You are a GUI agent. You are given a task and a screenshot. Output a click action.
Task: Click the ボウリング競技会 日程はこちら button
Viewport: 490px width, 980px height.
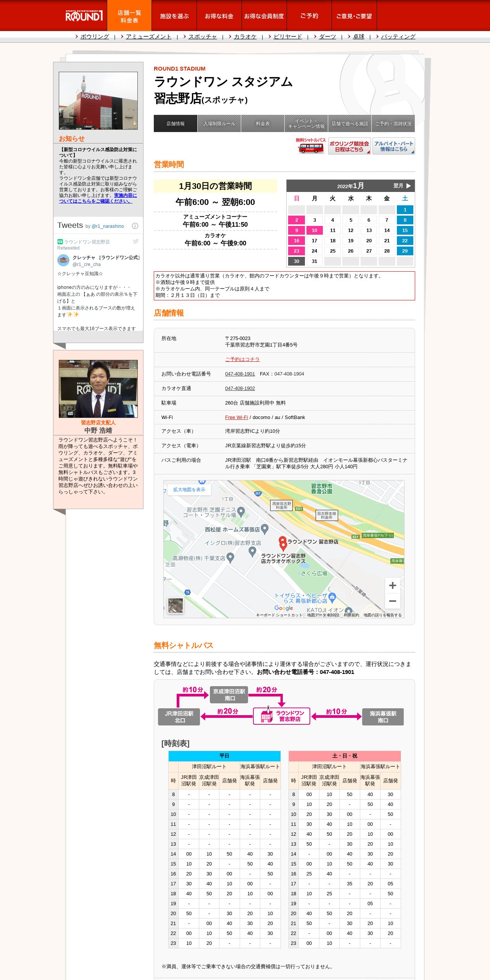[349, 146]
